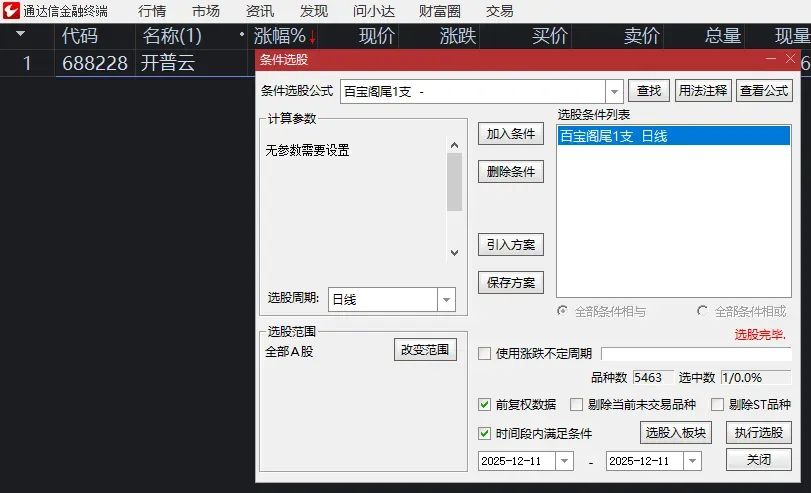Click the 无参数需要设置 text
The image size is (811, 493).
coord(307,151)
